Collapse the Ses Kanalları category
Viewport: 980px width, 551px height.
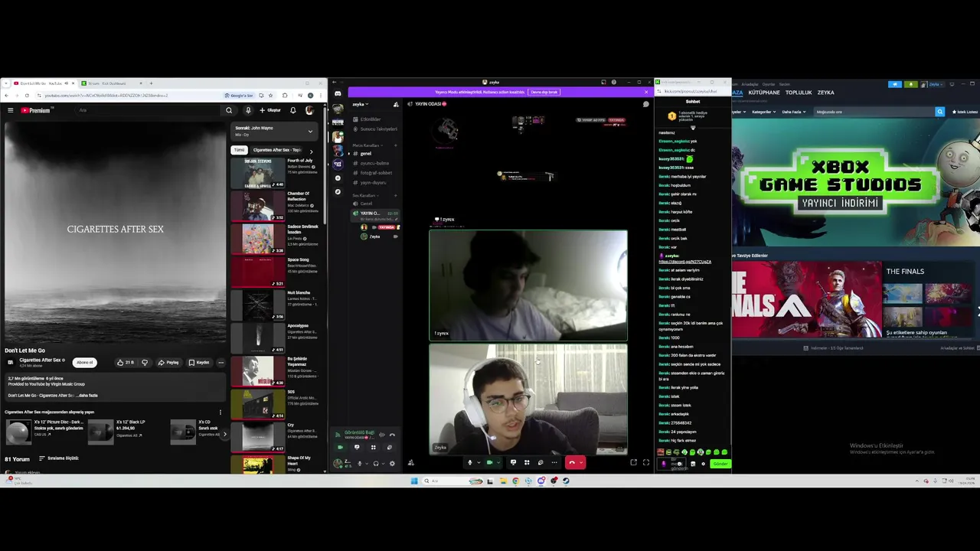[364, 195]
